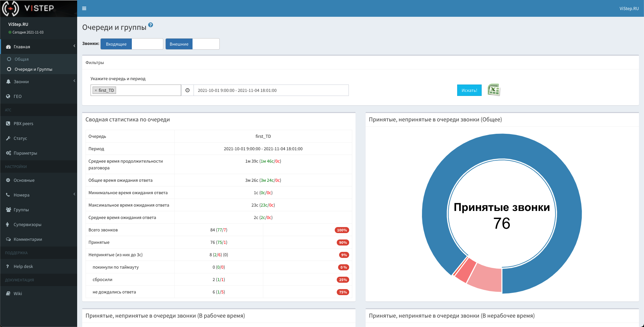Click the clock icon beside date range

click(187, 90)
